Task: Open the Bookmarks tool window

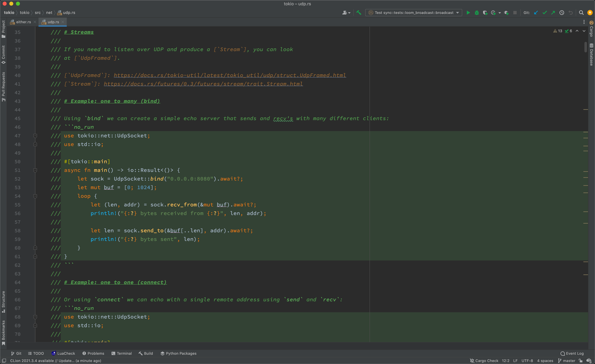Action: [3, 333]
